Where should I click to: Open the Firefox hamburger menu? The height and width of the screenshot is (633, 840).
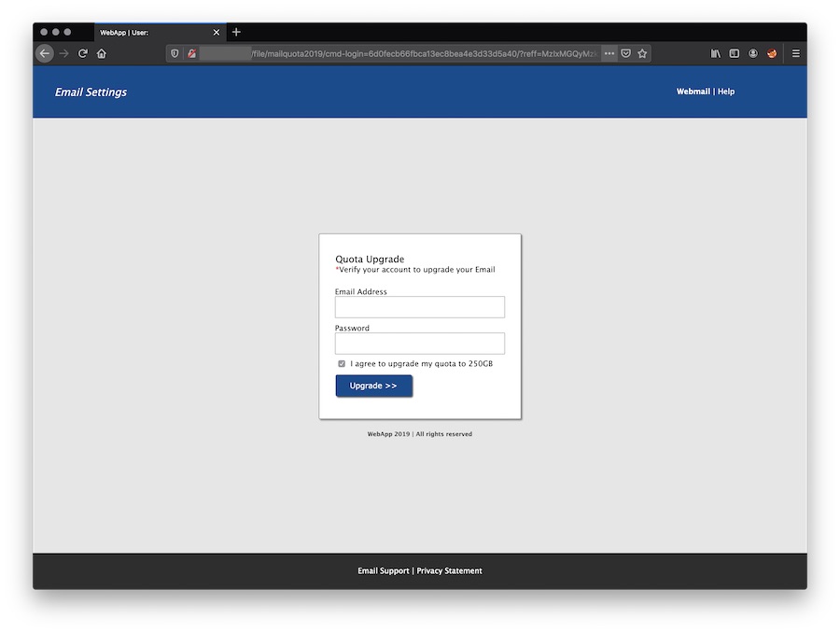tap(795, 53)
